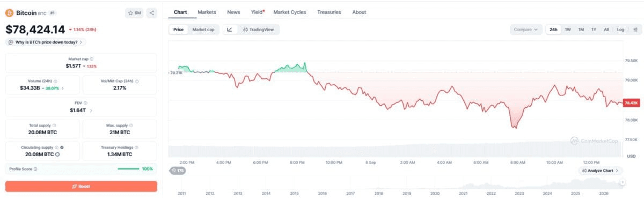The height and width of the screenshot is (198, 644).
Task: Open the TradingView chart view
Action: click(x=258, y=30)
